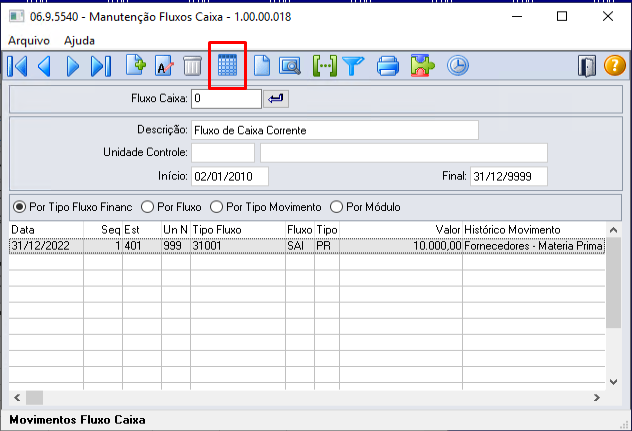This screenshot has height=431, width=632.
Task: Click the SAI Fluxo cell
Action: [x=300, y=246]
